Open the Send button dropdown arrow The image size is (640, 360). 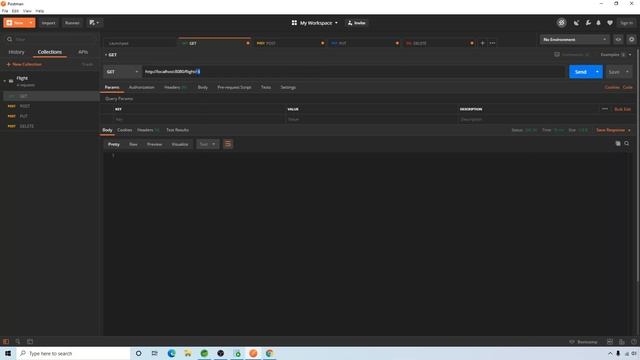(x=597, y=72)
